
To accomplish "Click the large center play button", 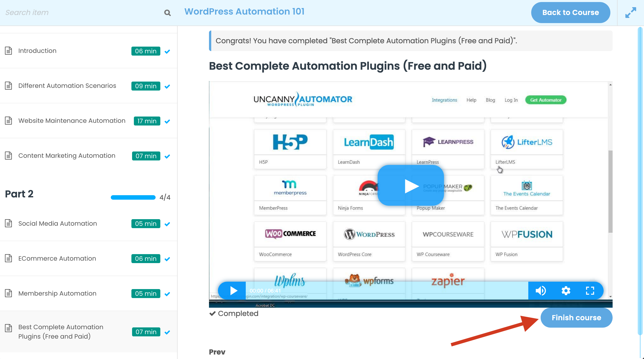I will pos(411,185).
